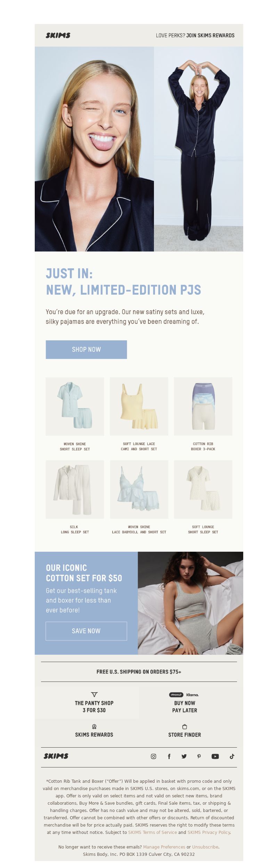Open SKIMS Terms of Service link

pyautogui.click(x=153, y=833)
